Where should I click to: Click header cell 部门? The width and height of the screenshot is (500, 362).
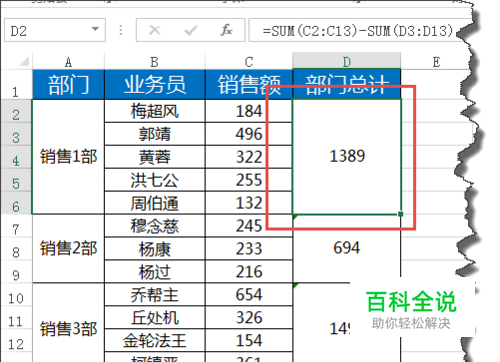(68, 84)
